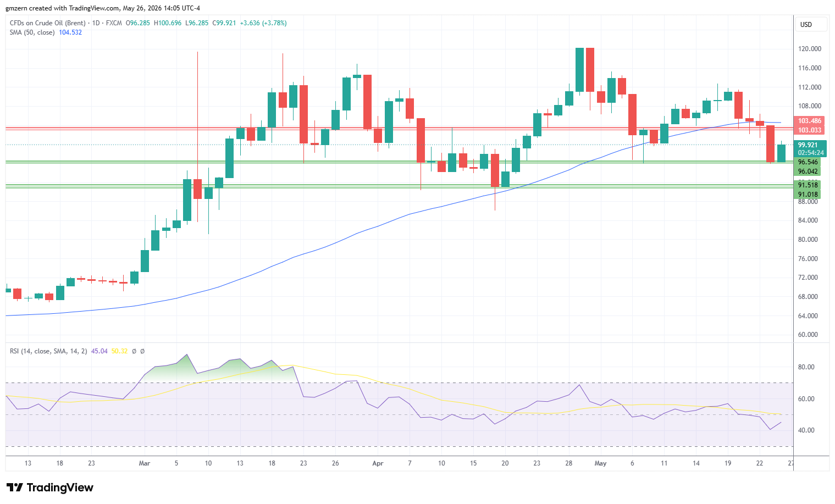
Task: Select the CFDs on Crude Oil (Brent) title
Action: pos(48,23)
